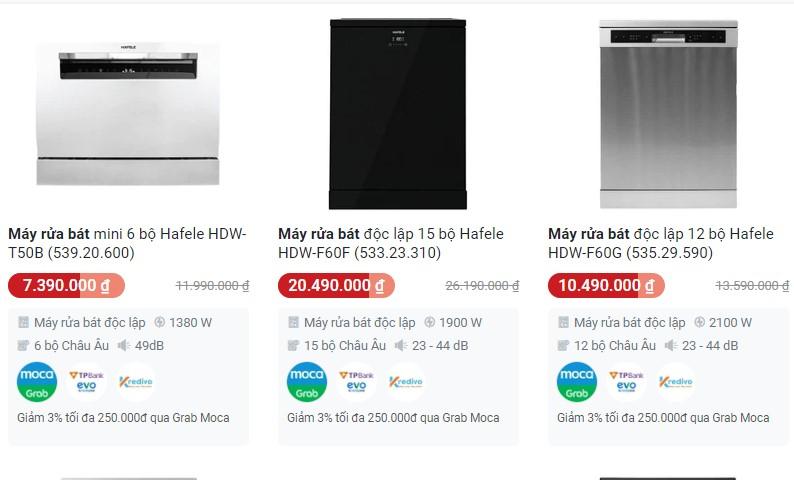Screen dimensions: 794x480
Task: Click the 20.490.000 ₫ price tag
Action: (x=336, y=285)
